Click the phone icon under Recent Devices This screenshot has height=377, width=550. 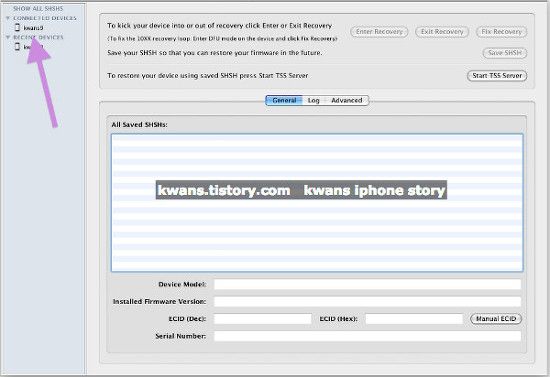point(17,46)
